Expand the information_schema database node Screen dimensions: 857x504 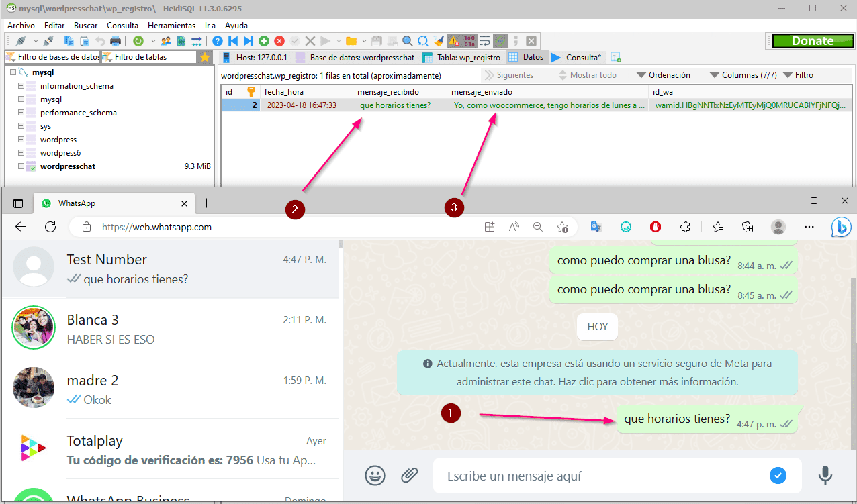pyautogui.click(x=21, y=86)
